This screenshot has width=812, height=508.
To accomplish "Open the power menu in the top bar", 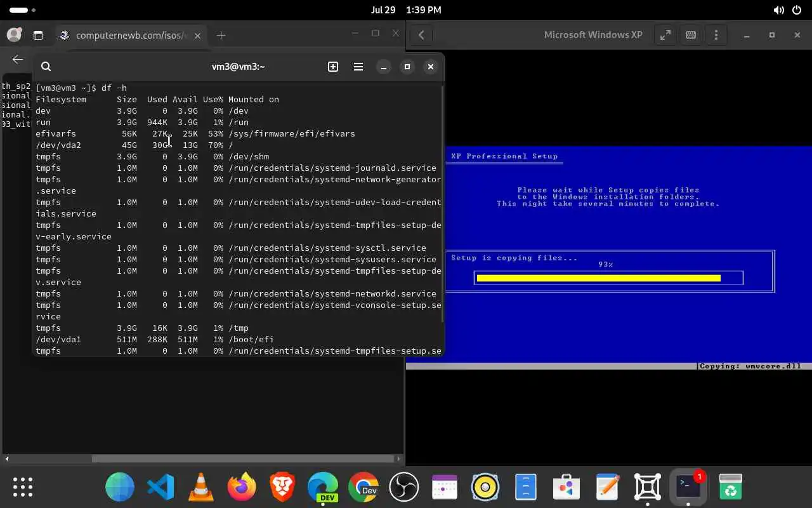I will click(797, 10).
